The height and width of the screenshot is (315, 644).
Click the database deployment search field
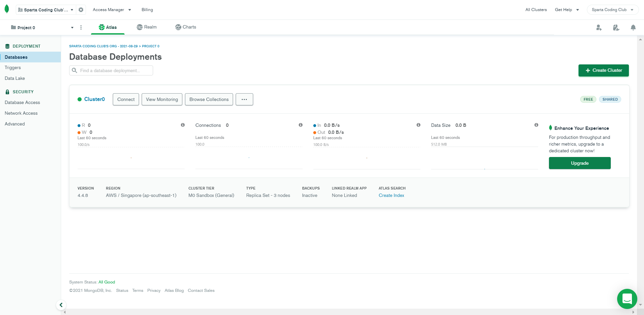tap(111, 70)
